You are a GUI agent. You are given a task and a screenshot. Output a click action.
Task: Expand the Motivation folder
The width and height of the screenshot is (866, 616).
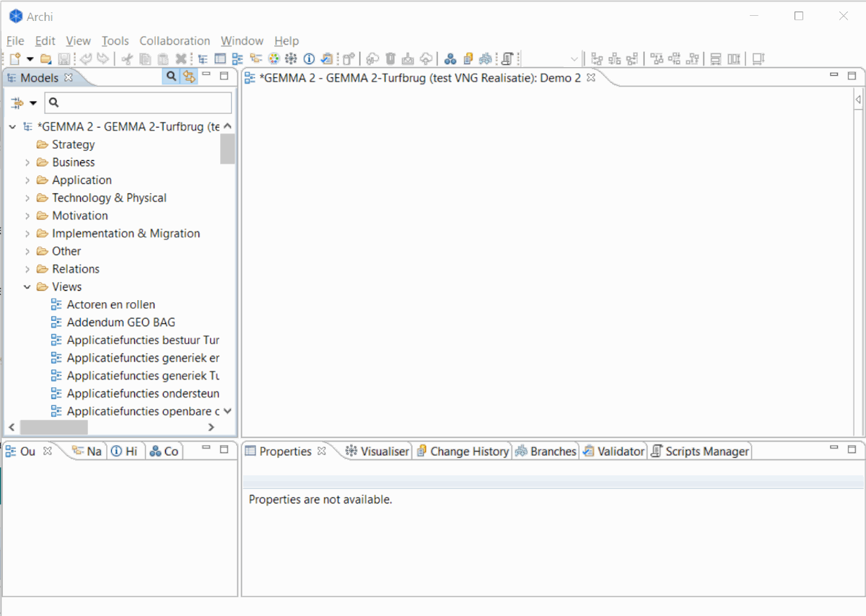point(27,216)
